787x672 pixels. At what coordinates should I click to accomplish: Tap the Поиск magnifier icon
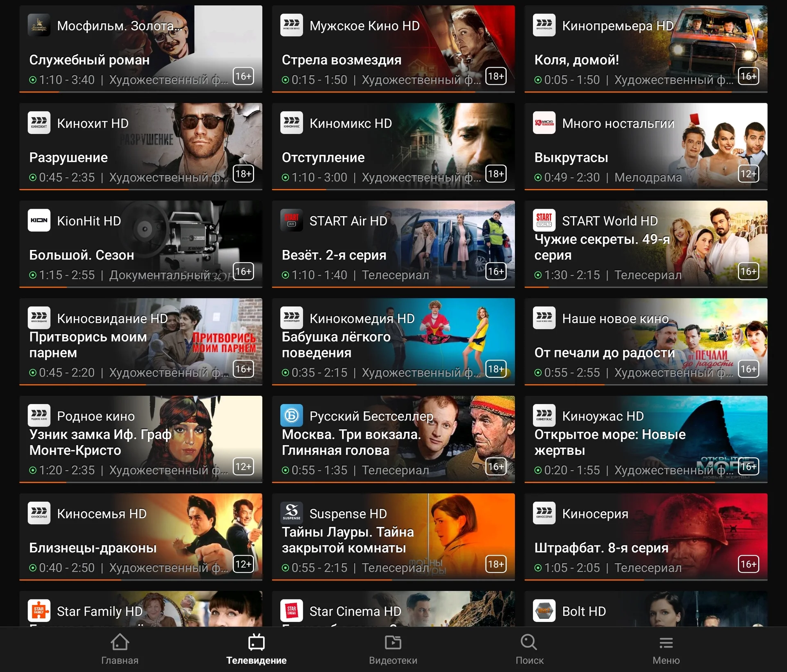[529, 642]
